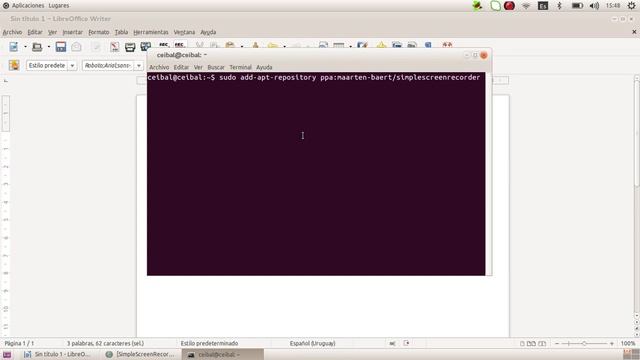Open the Ventana menu in Writer
This screenshot has height=360, width=640.
pyautogui.click(x=184, y=32)
